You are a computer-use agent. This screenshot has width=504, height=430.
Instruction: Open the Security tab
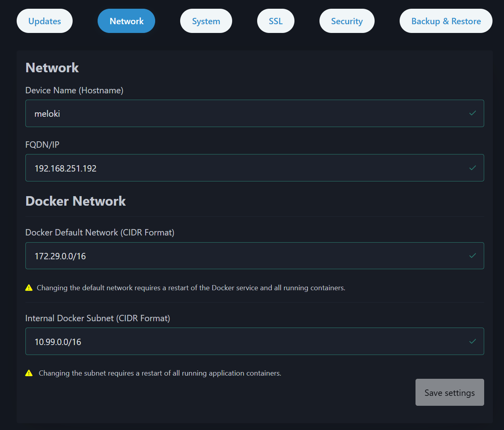click(x=347, y=21)
